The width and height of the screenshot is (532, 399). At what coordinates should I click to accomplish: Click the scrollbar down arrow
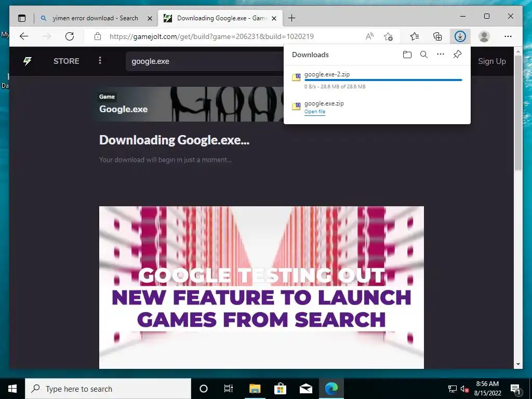[x=518, y=364]
